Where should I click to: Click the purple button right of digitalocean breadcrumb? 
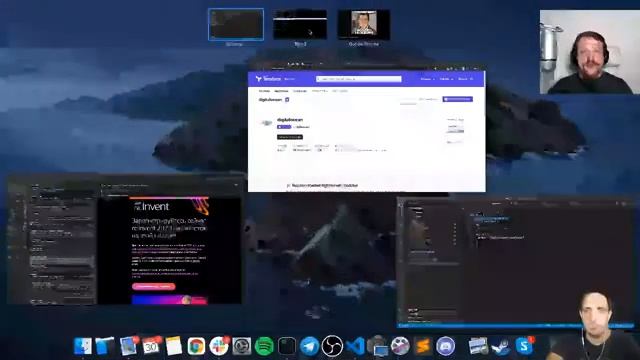[x=458, y=99]
